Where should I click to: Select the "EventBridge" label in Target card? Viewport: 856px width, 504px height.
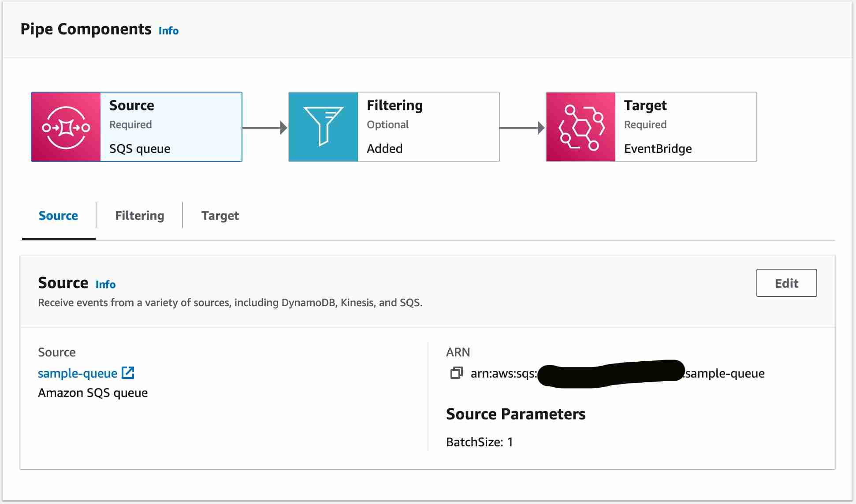pos(658,148)
